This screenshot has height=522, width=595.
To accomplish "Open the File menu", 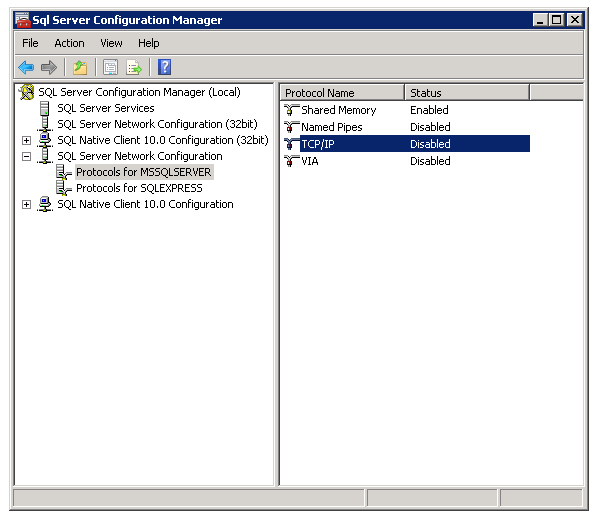I will [x=30, y=43].
